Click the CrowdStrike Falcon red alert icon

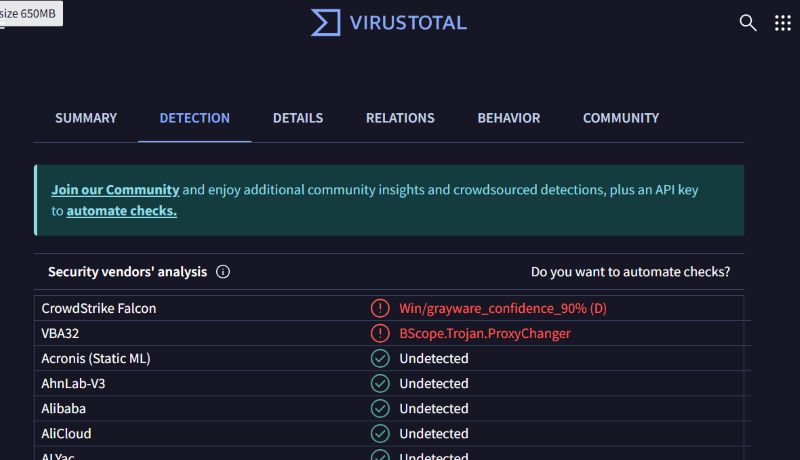click(x=380, y=308)
